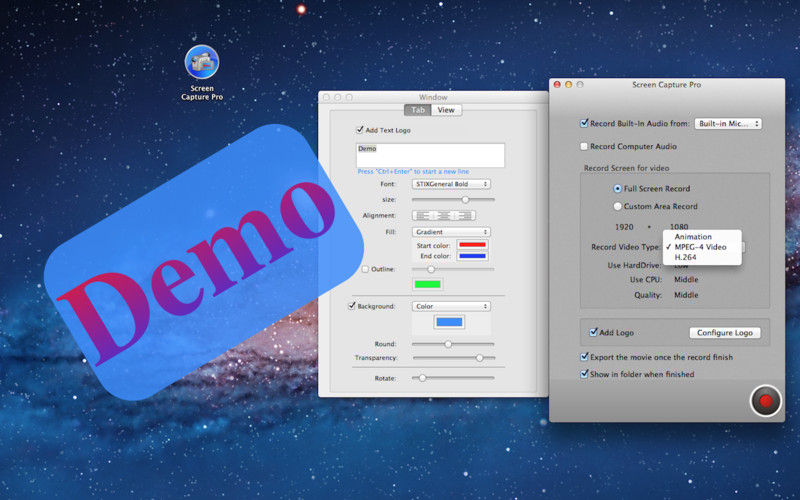800x500 pixels.
Task: Toggle Add Text Logo checkbox
Action: click(360, 130)
